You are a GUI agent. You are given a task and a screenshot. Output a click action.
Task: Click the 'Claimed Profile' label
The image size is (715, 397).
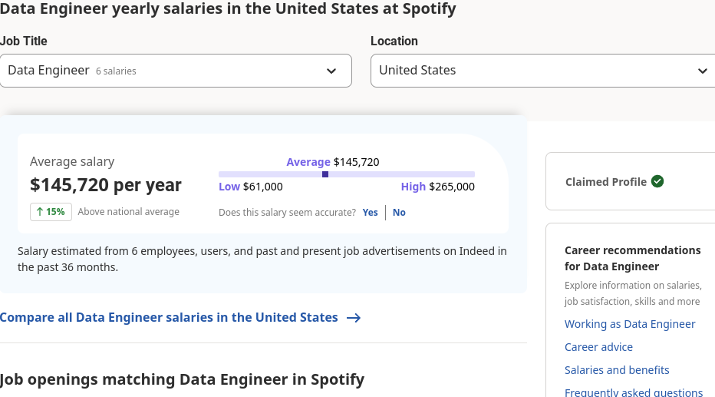click(606, 182)
